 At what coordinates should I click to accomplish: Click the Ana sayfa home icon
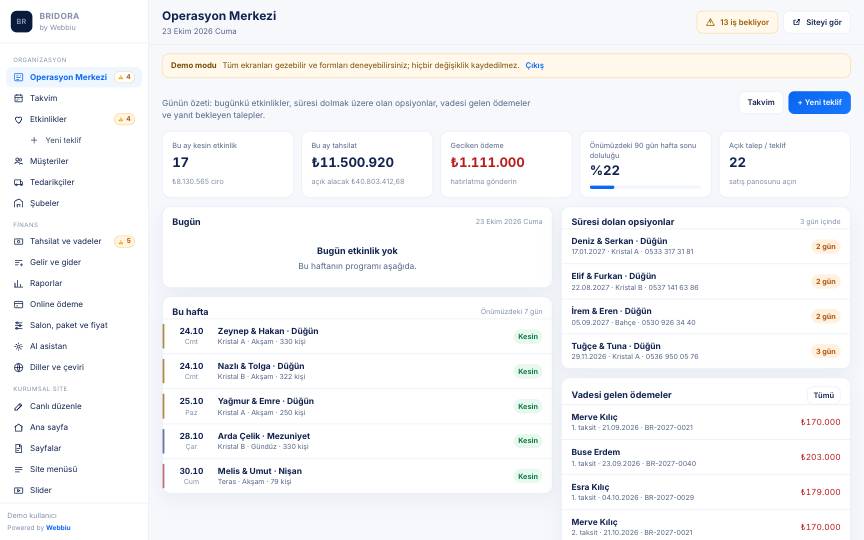(19, 427)
